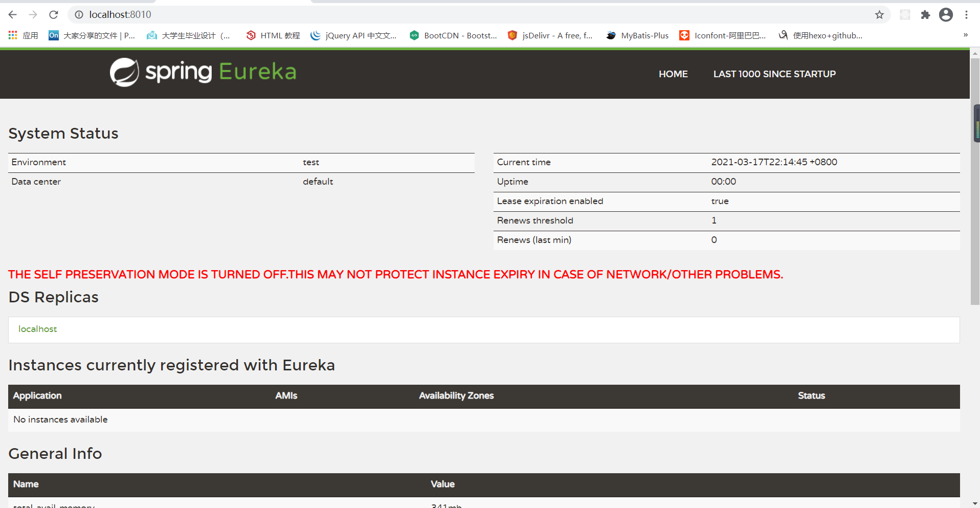The height and width of the screenshot is (508, 980).
Task: Click the Value column header in General Info
Action: pos(442,484)
